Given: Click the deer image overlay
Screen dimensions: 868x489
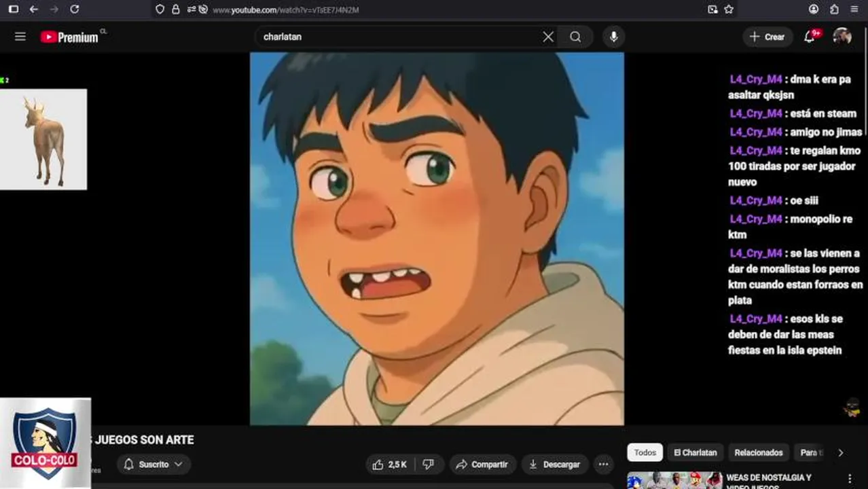Looking at the screenshot, I should 43,139.
